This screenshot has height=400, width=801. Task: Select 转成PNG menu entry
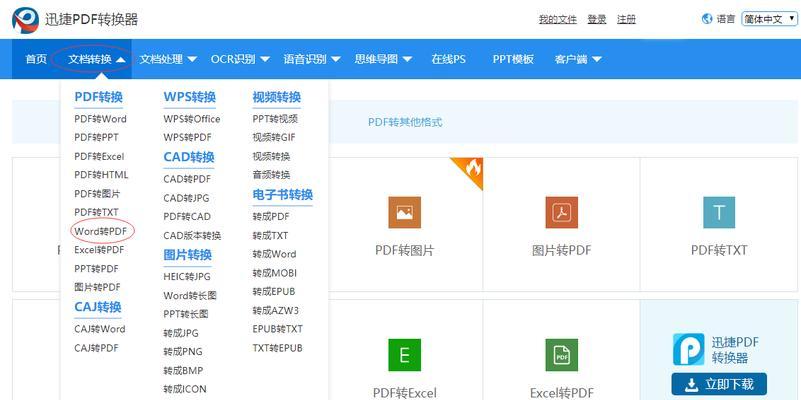[x=183, y=352]
